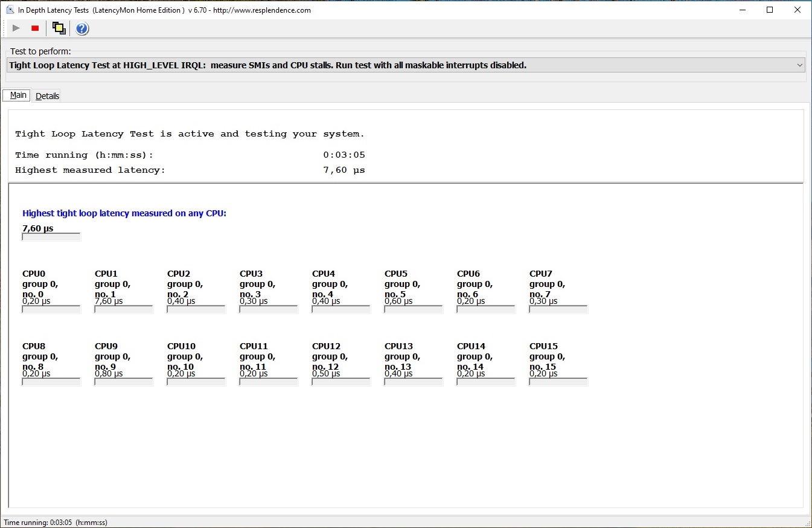Click the 0,50 µs value under CPU12
The height and width of the screenshot is (528, 812).
(x=326, y=373)
